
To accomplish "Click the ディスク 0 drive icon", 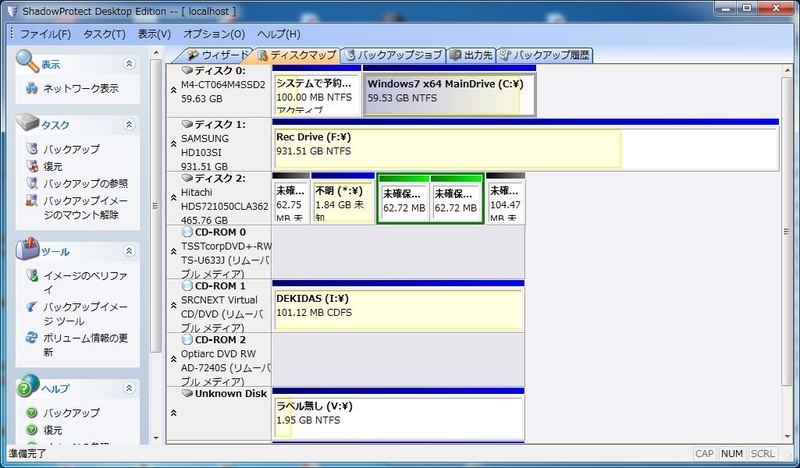I will tap(187, 70).
